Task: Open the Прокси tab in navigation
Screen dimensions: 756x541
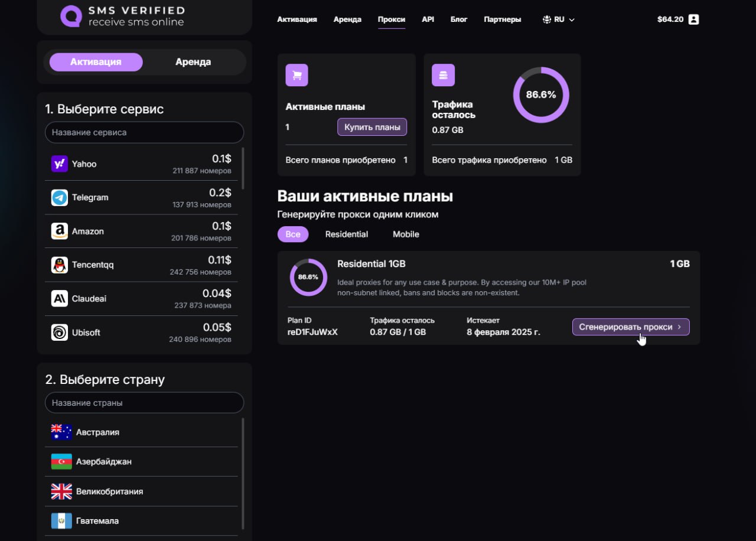Action: (x=391, y=19)
